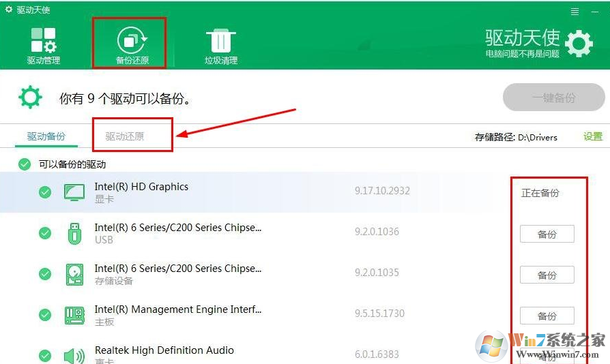610x364 pixels.
Task: Click the speaker icon for Realtek Audio
Action: tap(74, 356)
